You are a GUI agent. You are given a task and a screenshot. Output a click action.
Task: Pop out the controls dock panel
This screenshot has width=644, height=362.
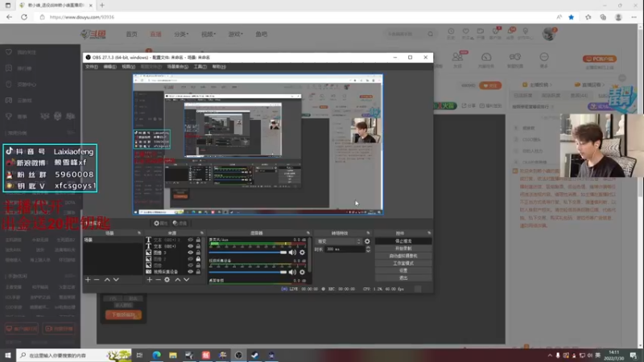tap(429, 233)
